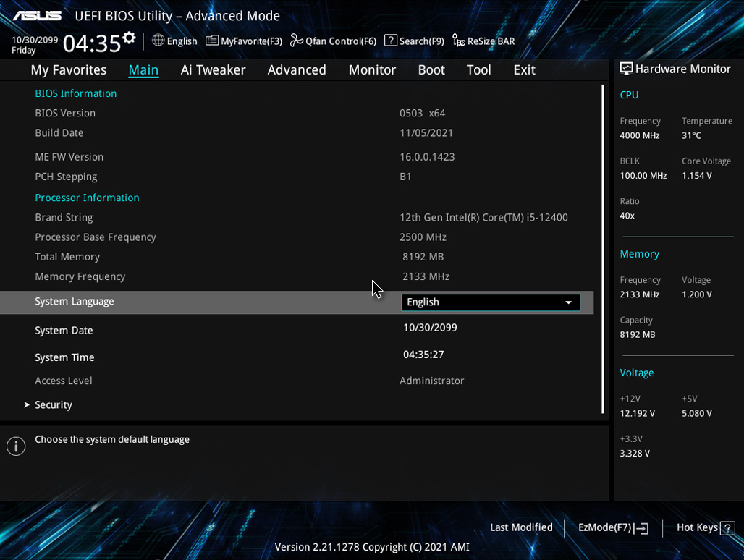
Task: Click the ASUS logo
Action: click(x=37, y=16)
